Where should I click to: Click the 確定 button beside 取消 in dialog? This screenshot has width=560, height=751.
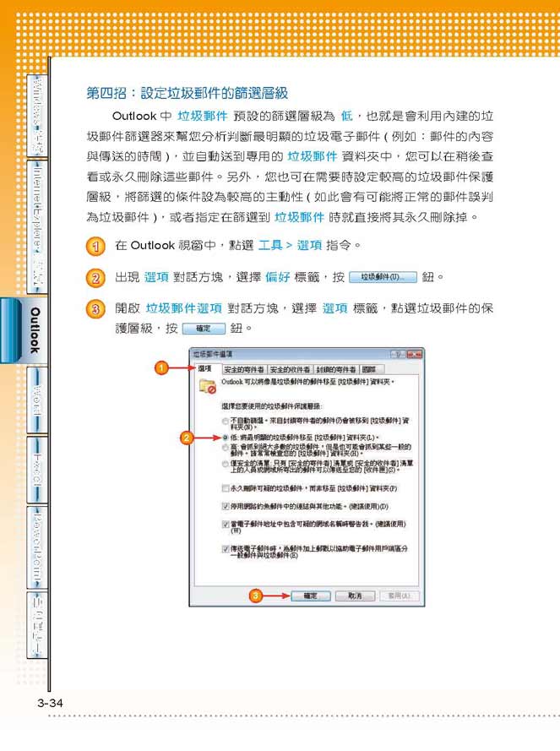[x=311, y=596]
